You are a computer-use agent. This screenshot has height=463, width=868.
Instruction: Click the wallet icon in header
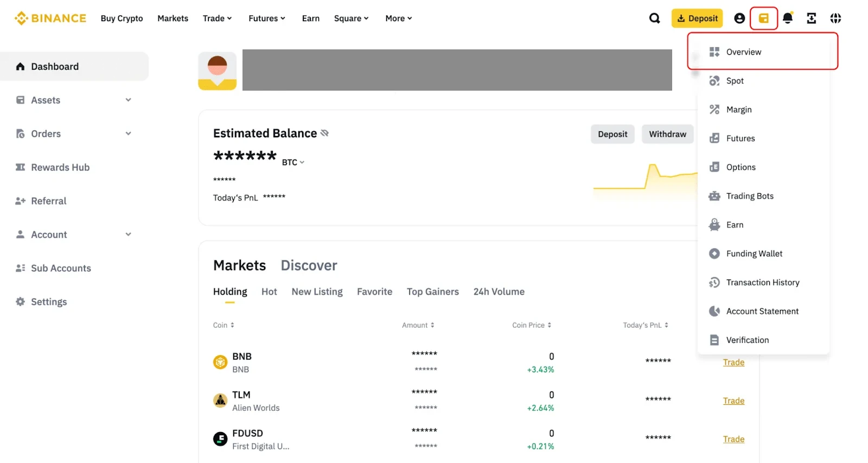(764, 18)
